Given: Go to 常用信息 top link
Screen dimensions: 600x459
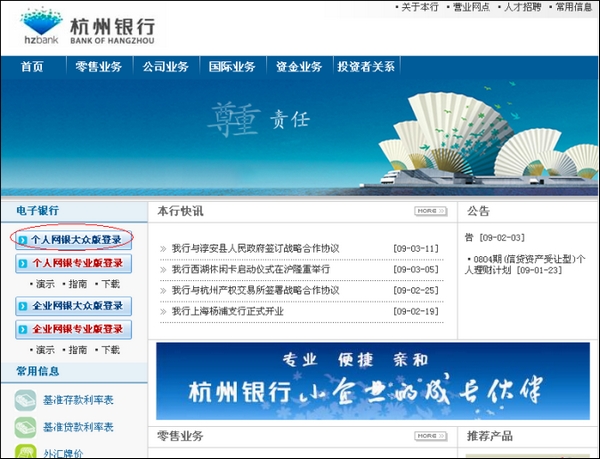Looking at the screenshot, I should click(x=574, y=7).
